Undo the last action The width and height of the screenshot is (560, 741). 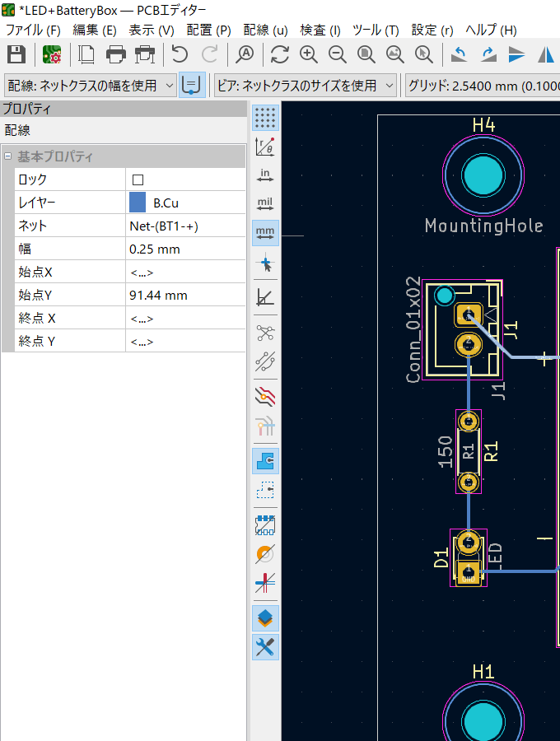click(x=180, y=55)
